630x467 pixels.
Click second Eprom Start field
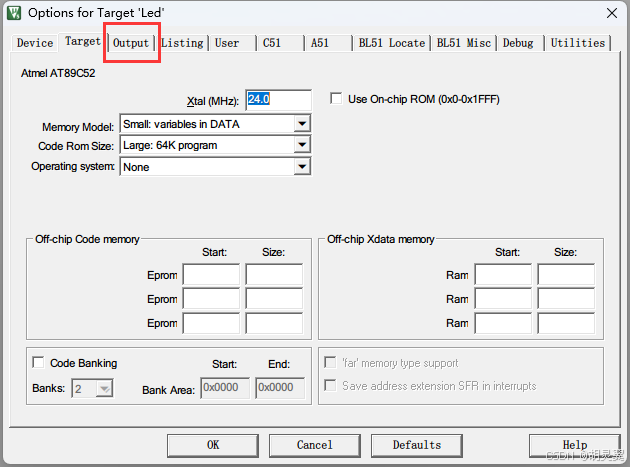pyautogui.click(x=211, y=299)
